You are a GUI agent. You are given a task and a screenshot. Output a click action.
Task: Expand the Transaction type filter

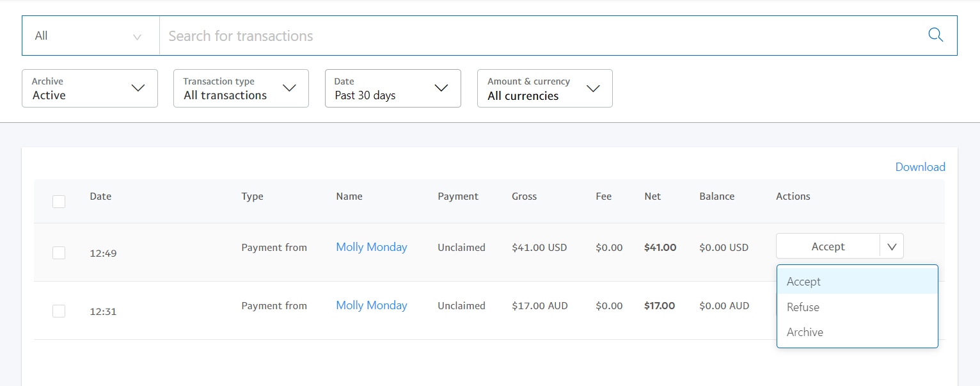[241, 88]
